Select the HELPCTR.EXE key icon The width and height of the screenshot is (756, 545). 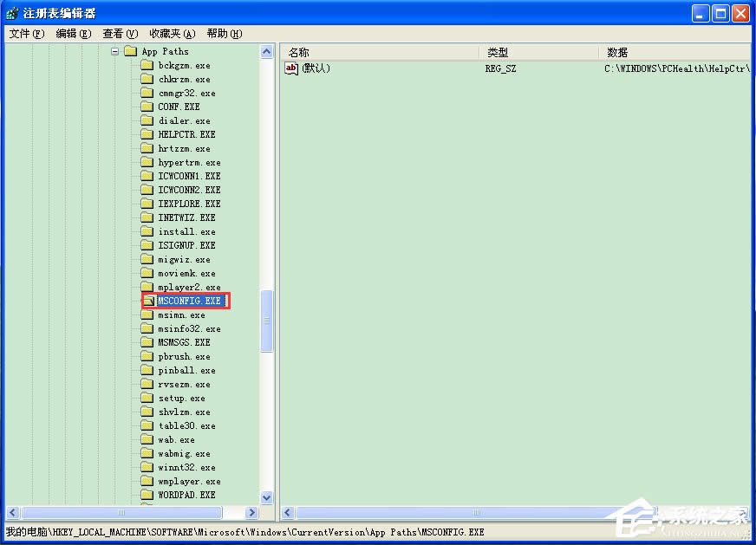click(x=148, y=134)
